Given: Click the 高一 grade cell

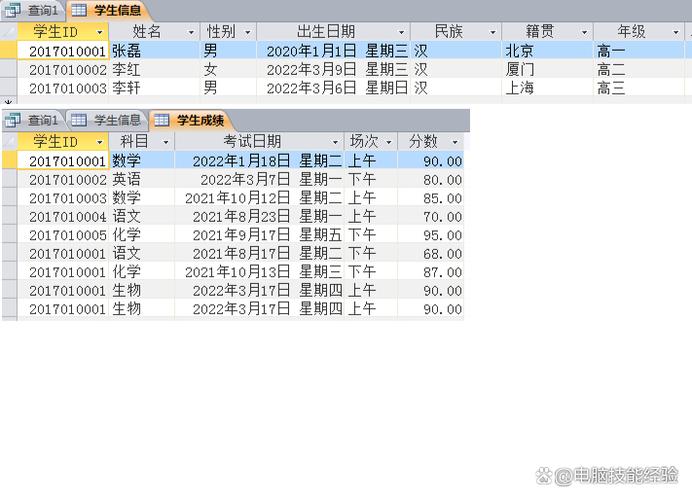Looking at the screenshot, I should point(639,51).
